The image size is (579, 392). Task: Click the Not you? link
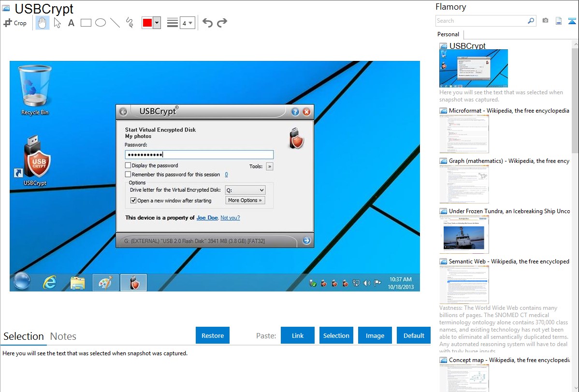tap(230, 218)
